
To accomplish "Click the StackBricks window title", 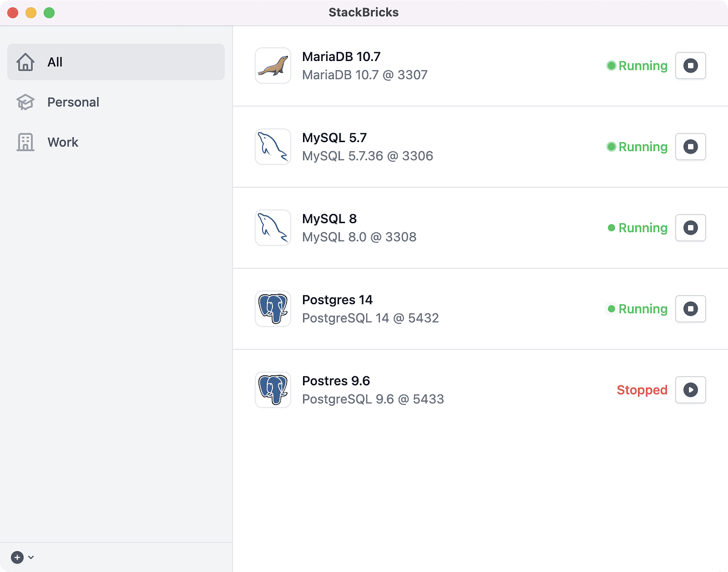I will (363, 13).
